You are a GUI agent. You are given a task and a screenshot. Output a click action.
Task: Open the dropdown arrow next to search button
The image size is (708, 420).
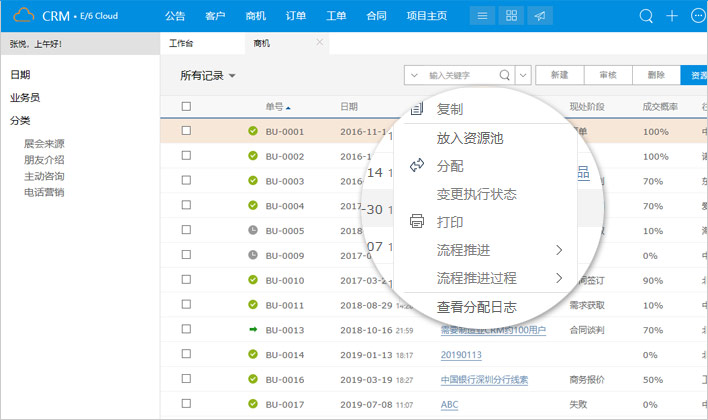[523, 75]
